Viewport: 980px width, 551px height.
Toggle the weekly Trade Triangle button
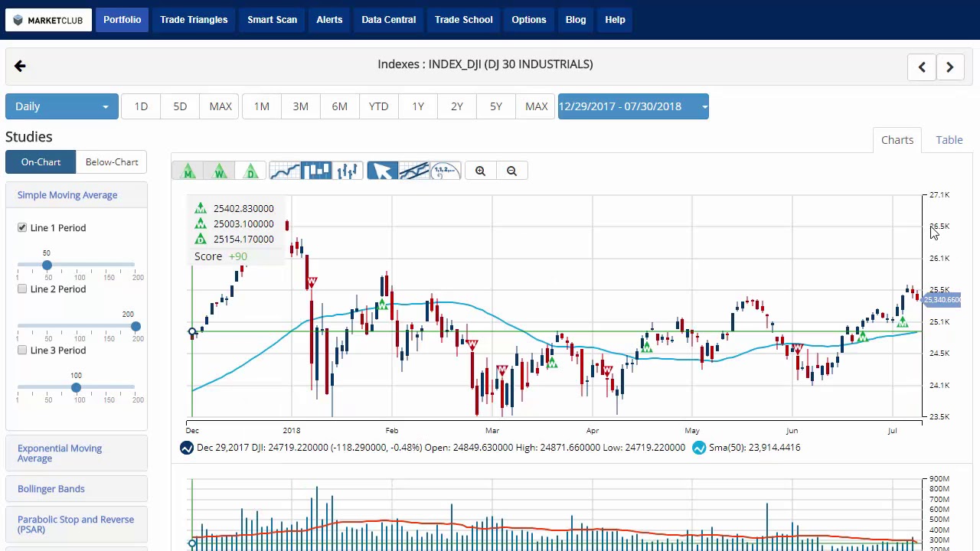point(220,171)
